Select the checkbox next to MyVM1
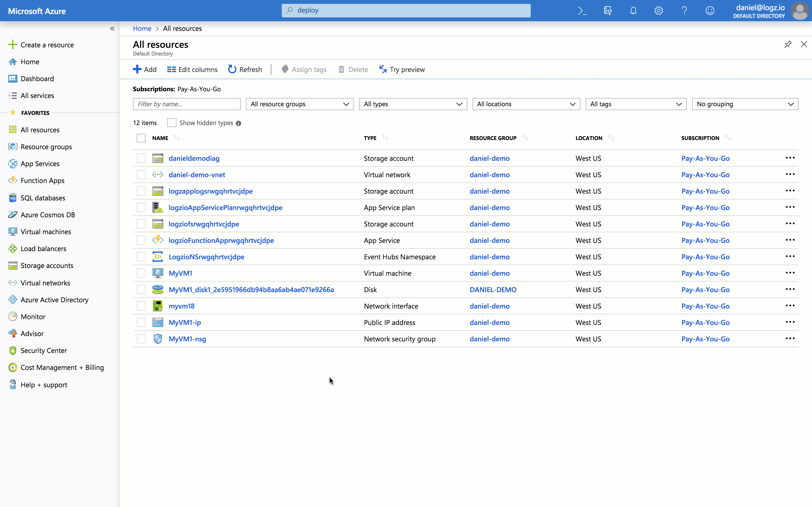Viewport: 812px width, 507px height. pyautogui.click(x=141, y=273)
